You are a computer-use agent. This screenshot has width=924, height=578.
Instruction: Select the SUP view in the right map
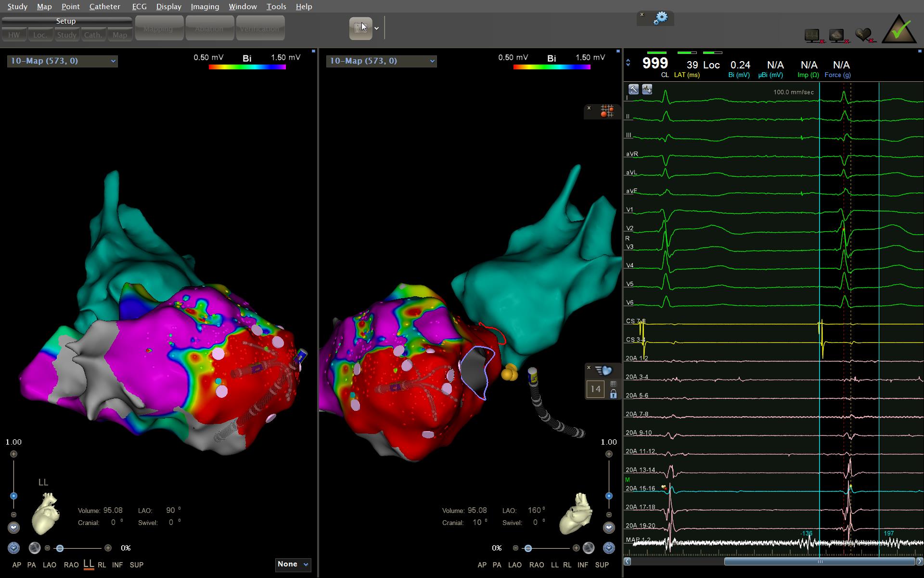click(x=602, y=565)
